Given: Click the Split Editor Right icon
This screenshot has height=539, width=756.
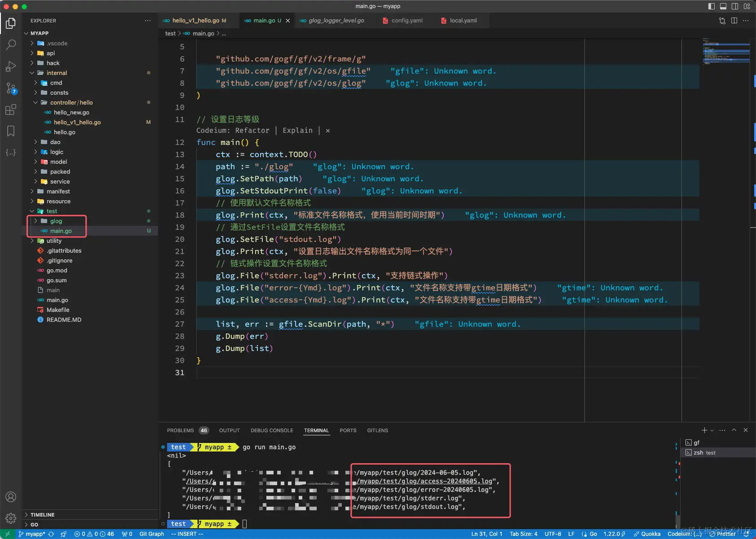Looking at the screenshot, I should [x=734, y=21].
